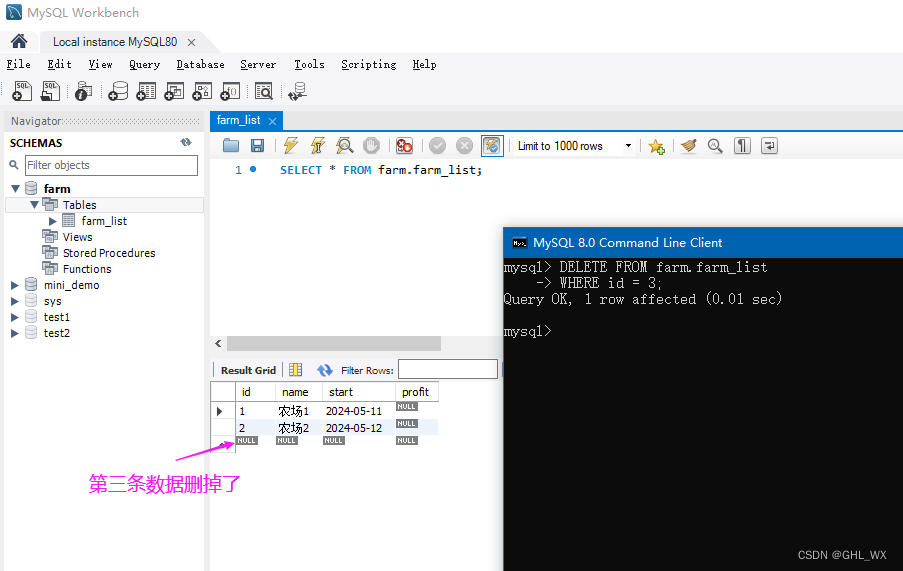Expand the farm_list table node

click(52, 221)
